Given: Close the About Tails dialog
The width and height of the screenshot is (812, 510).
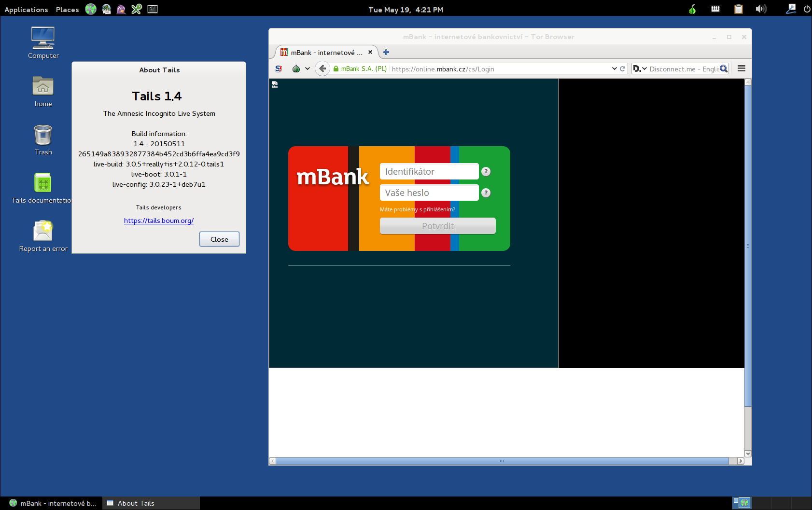Looking at the screenshot, I should coord(219,239).
